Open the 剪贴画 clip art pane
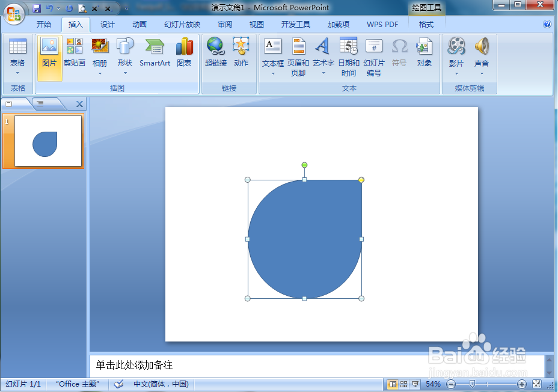This screenshot has height=392, width=558. click(x=75, y=54)
